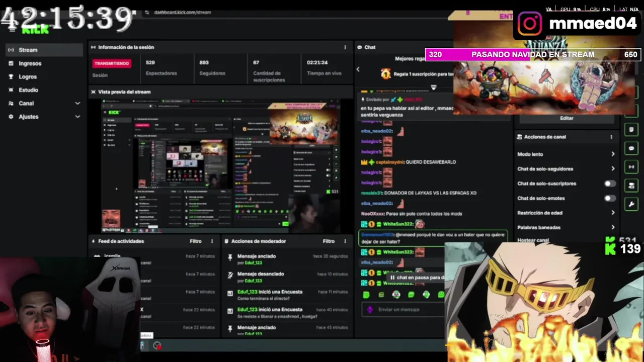
Task: Expand the Ajustes sidebar section
Action: tap(77, 117)
